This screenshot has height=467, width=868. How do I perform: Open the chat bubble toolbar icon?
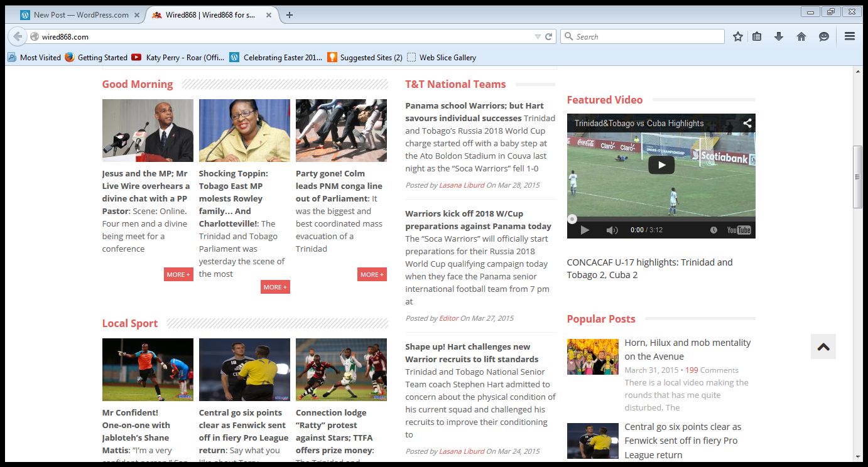click(x=824, y=37)
